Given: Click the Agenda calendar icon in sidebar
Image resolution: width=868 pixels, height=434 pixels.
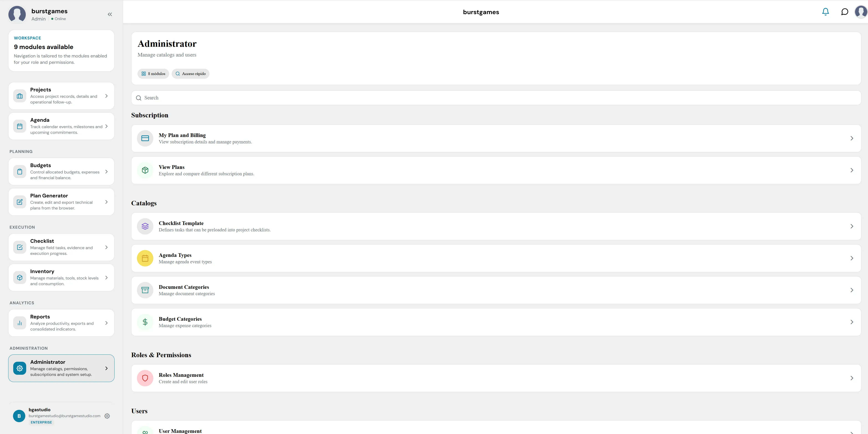Looking at the screenshot, I should 20,126.
